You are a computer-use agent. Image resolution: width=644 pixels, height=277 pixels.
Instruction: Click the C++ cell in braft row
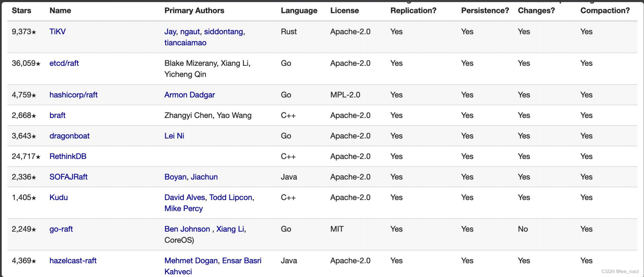click(288, 115)
